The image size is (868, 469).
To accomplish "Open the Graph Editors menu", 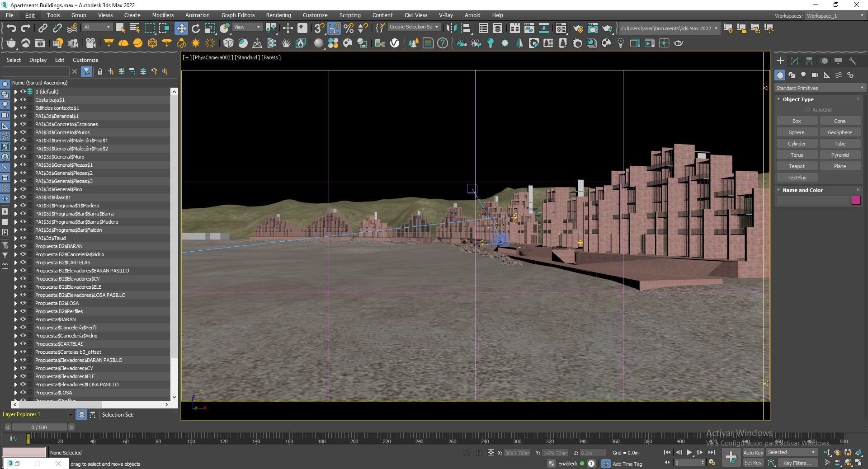I will (238, 15).
